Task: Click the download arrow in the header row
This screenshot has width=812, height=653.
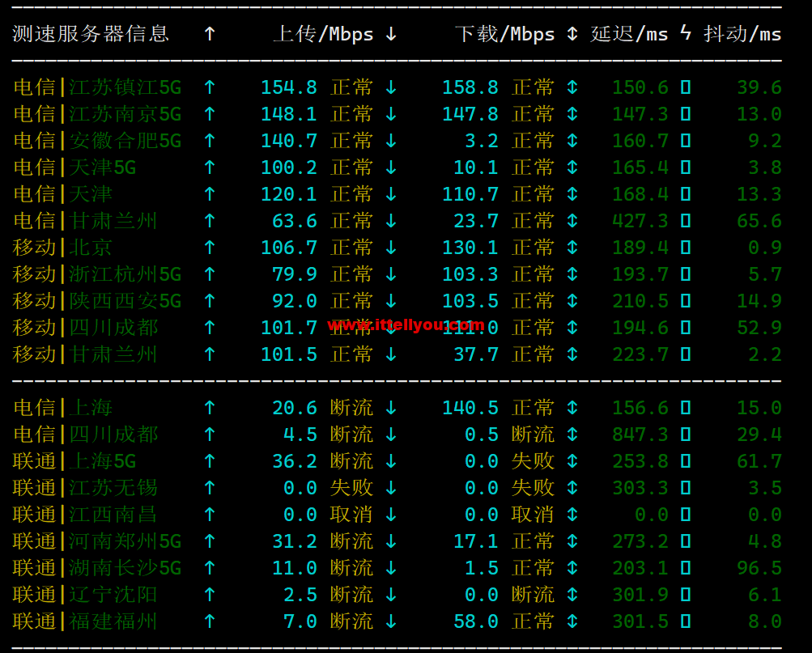Action: [391, 34]
